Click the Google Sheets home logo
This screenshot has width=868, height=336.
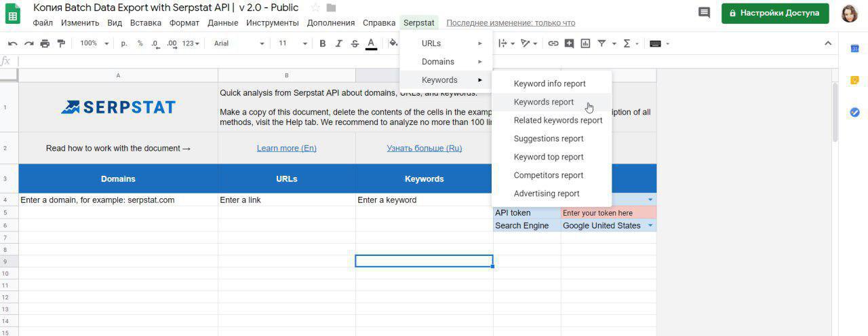pyautogui.click(x=13, y=14)
